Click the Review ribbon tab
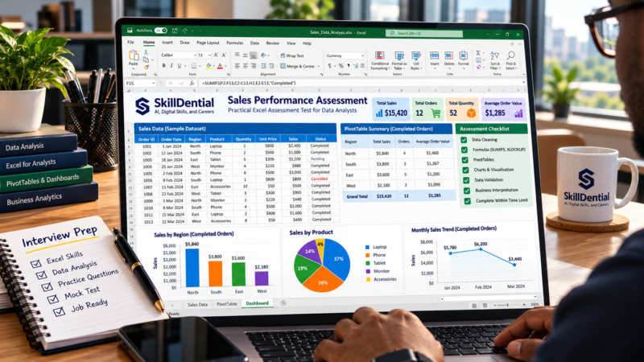Screen dimensions: 644x362 (273, 43)
